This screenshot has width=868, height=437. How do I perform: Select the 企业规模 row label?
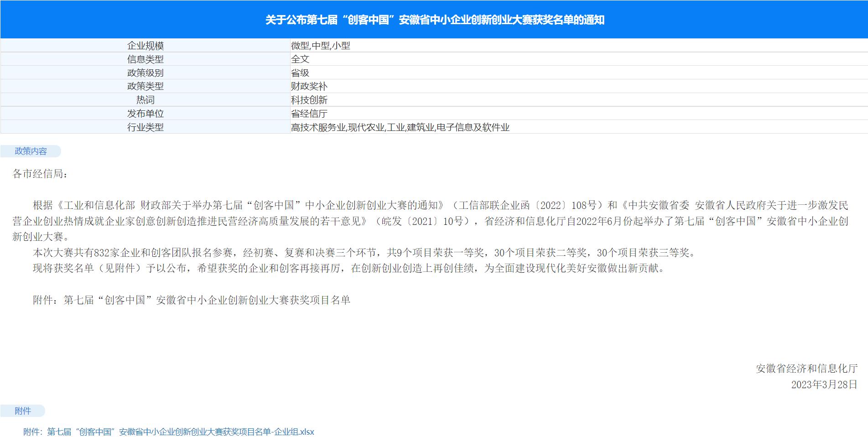tap(145, 46)
